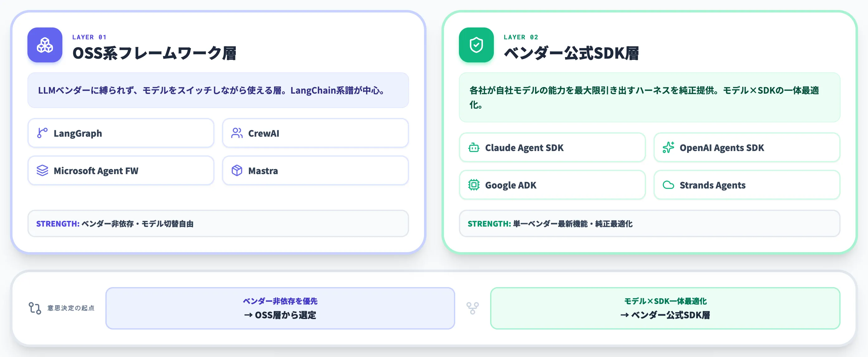Click the robot icon beside Claude Agent SDK
Image resolution: width=868 pixels, height=357 pixels.
(473, 147)
